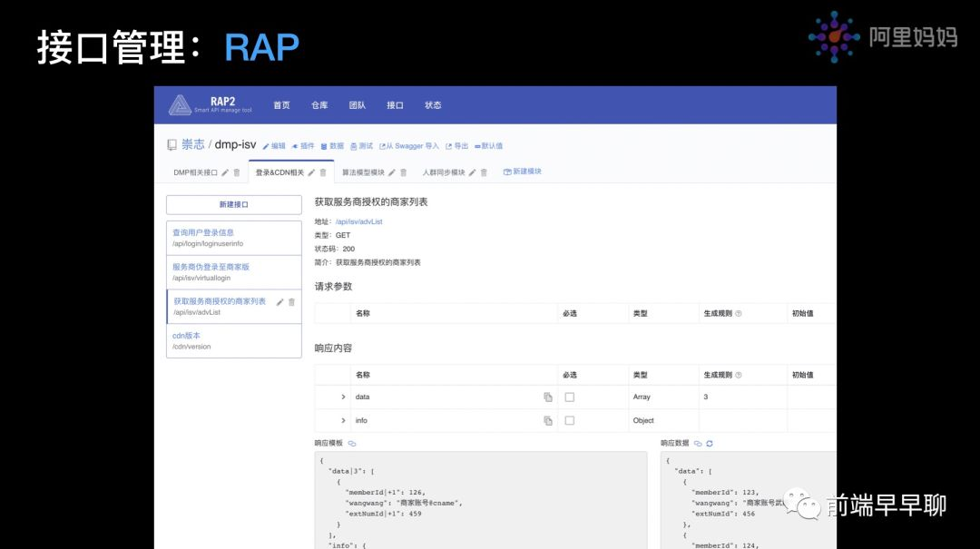The image size is (980, 549).
Task: Click the 请求参数 heading
Action: tap(333, 287)
